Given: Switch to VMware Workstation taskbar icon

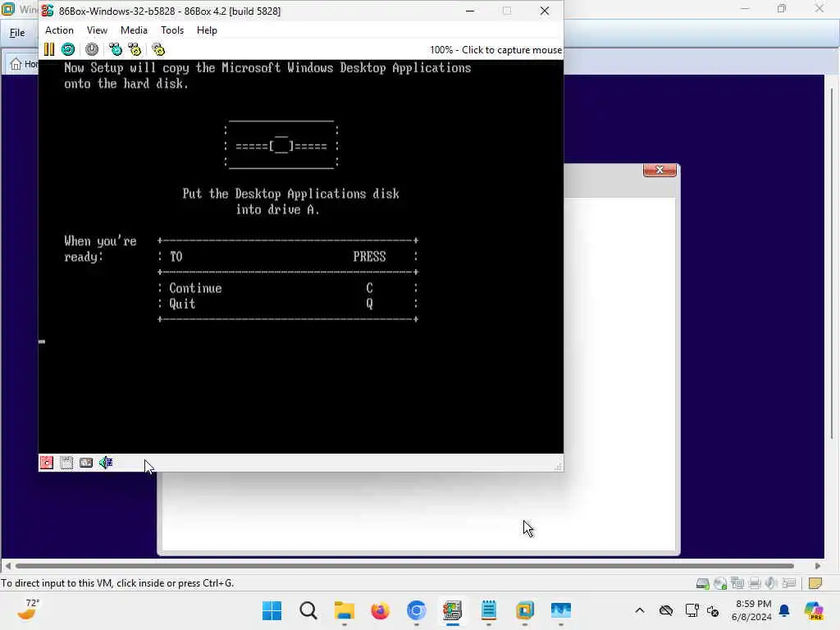Looking at the screenshot, I should pyautogui.click(x=524, y=610).
